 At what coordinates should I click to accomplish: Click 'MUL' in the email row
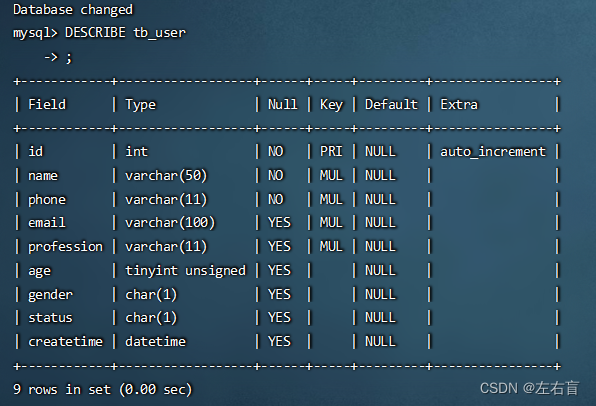click(331, 222)
